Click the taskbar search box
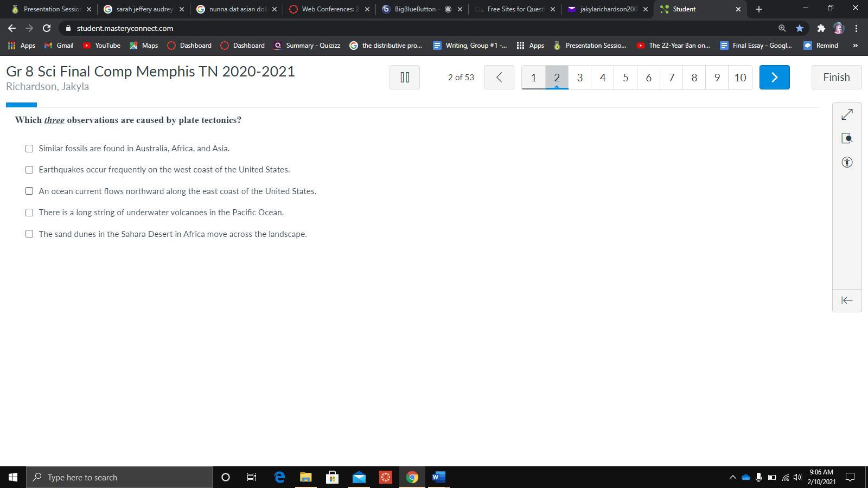868x488 pixels. [x=119, y=477]
